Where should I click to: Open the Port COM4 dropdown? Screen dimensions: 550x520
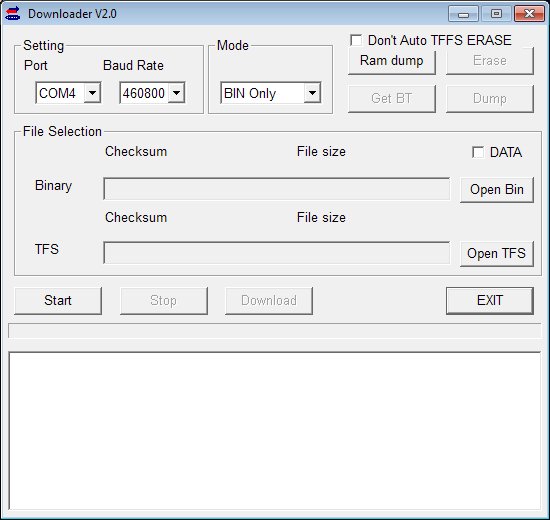[x=93, y=93]
